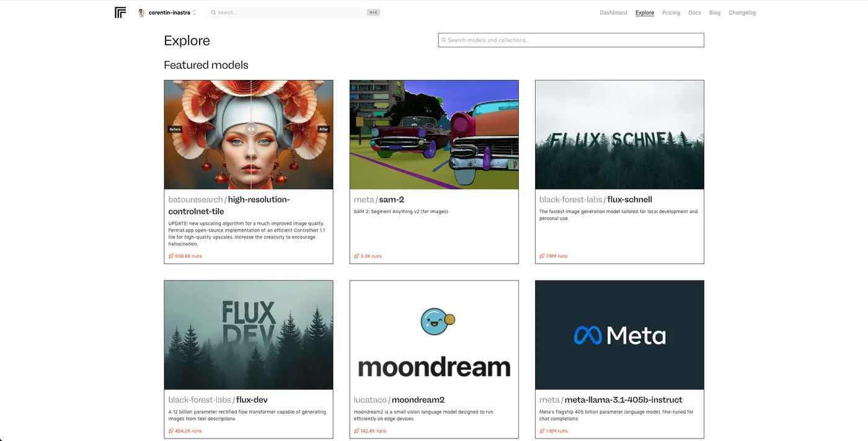The image size is (868, 441).
Task: Open the Meta logo thumbnail
Action: (x=619, y=335)
